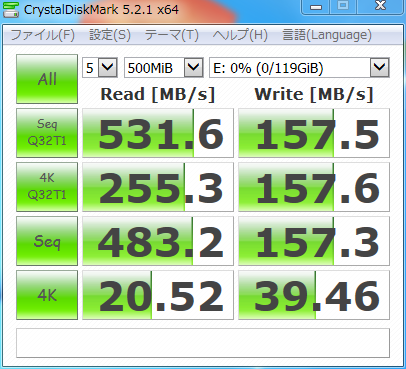Image resolution: width=406 pixels, height=369 pixels.
Task: Run all benchmarks with the All button
Action: tap(47, 79)
